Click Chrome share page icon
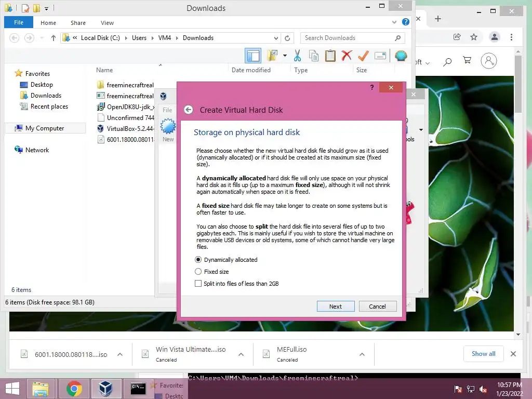This screenshot has width=532, height=399. 457,37
